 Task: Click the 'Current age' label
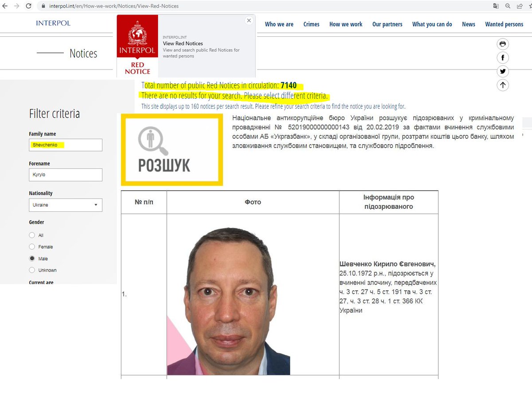coord(41,282)
